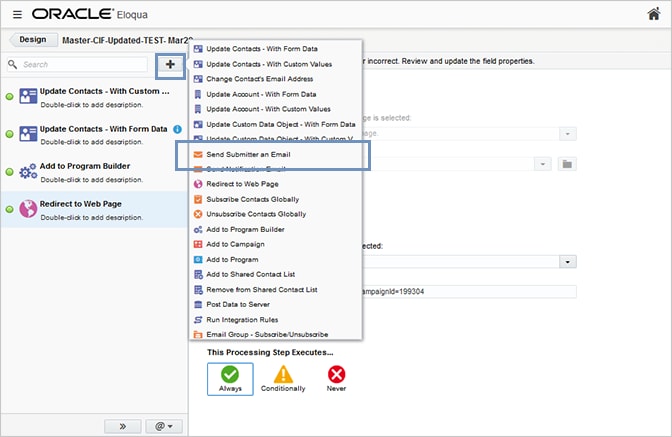This screenshot has height=437, width=672.
Task: Click the Add to Shared Contact List icon
Action: (x=198, y=275)
